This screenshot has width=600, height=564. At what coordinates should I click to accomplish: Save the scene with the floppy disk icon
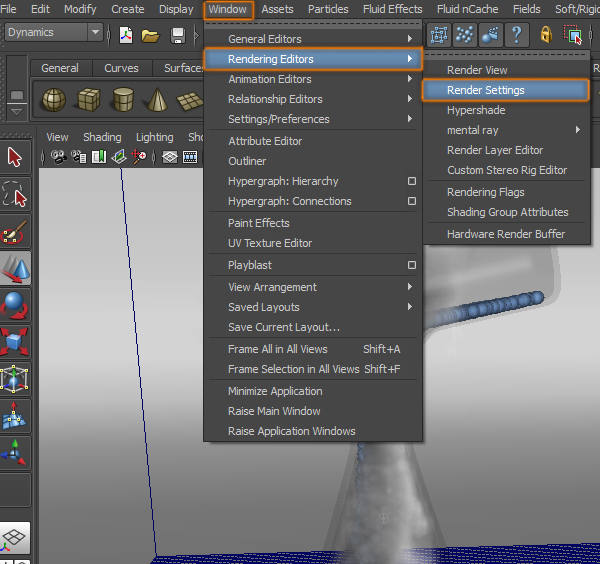[178, 35]
